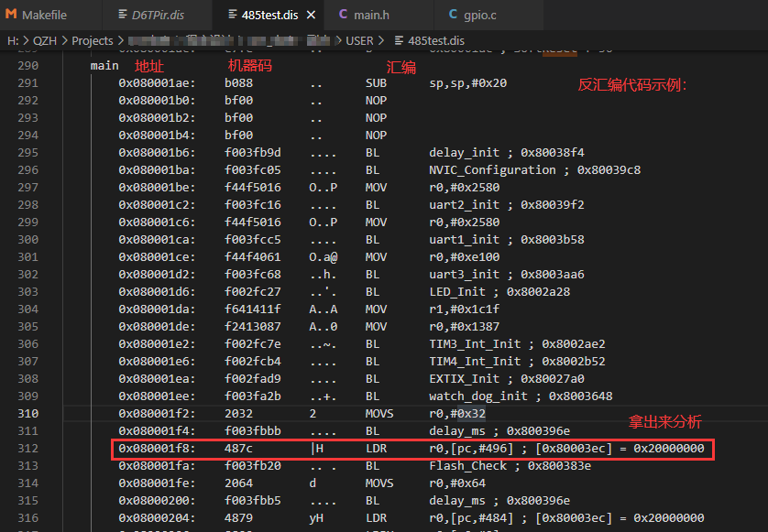The height and width of the screenshot is (532, 768).
Task: Open the main.h tab
Action: tap(371, 15)
